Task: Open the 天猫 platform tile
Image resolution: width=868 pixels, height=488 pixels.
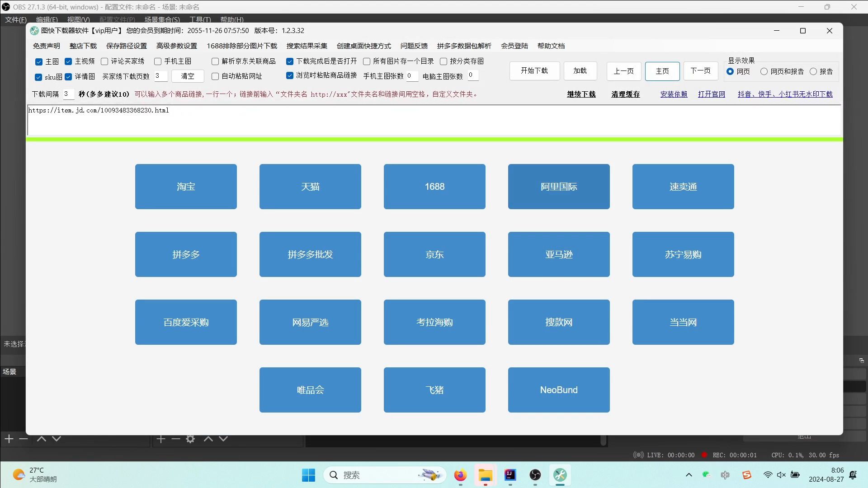Action: coord(310,187)
